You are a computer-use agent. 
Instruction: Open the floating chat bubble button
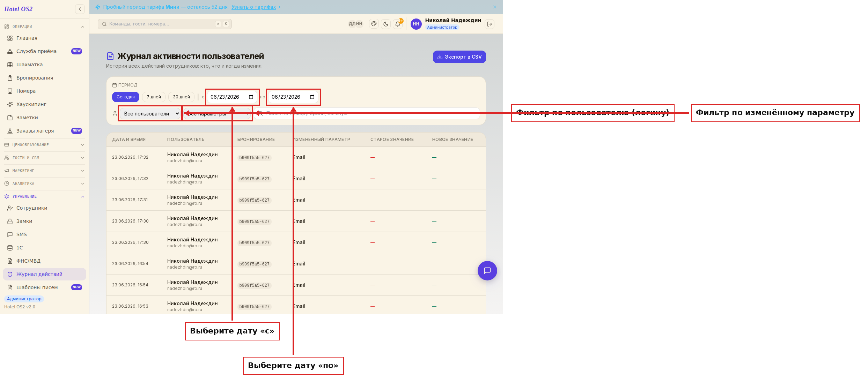(x=487, y=271)
